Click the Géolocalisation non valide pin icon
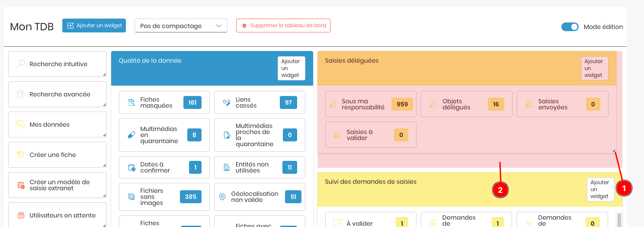Screen dimensions: 644x227 222,197
